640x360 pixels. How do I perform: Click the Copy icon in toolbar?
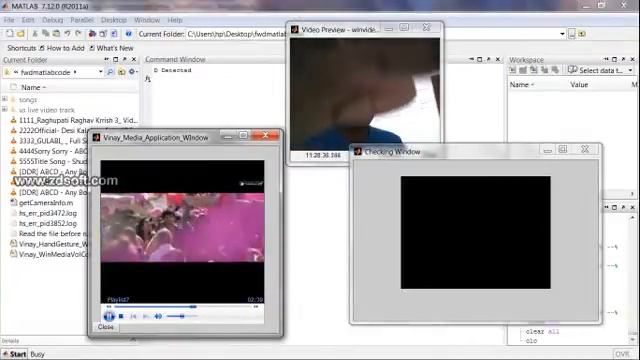tap(45, 33)
